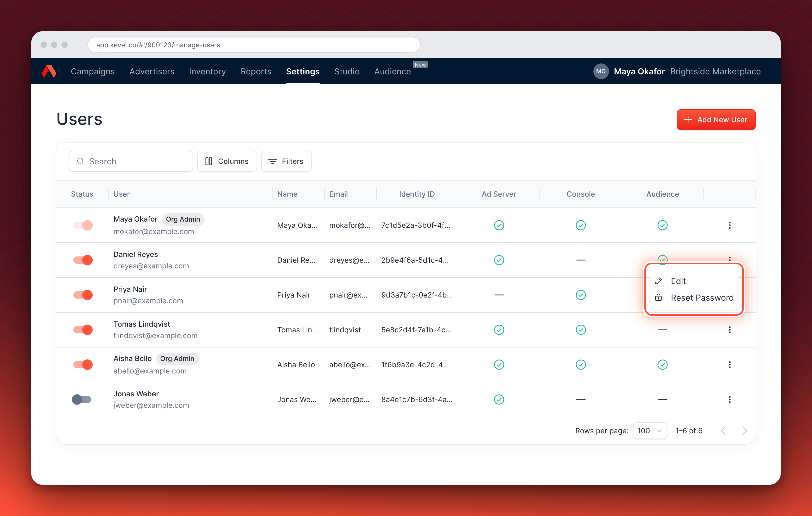This screenshot has height=516, width=812.
Task: Click Maya Okafor's Console checkmark
Action: click(581, 225)
